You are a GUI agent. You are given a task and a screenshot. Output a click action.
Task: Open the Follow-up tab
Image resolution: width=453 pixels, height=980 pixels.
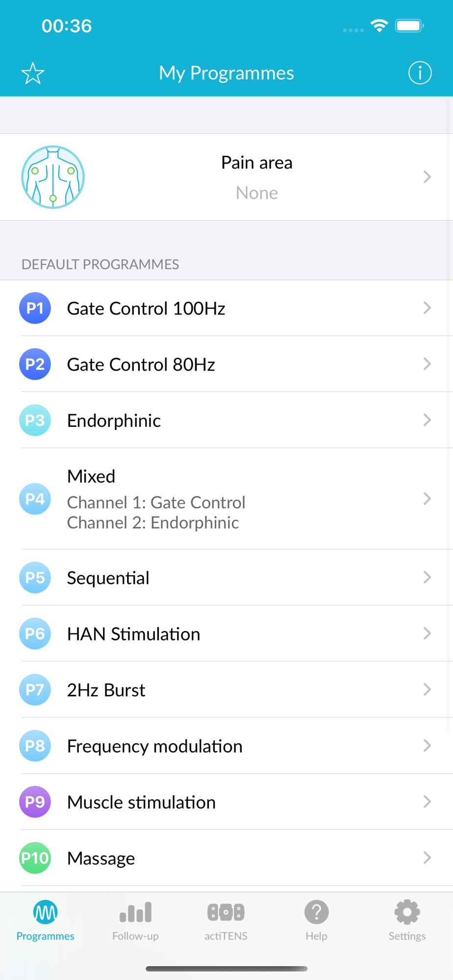pyautogui.click(x=135, y=920)
